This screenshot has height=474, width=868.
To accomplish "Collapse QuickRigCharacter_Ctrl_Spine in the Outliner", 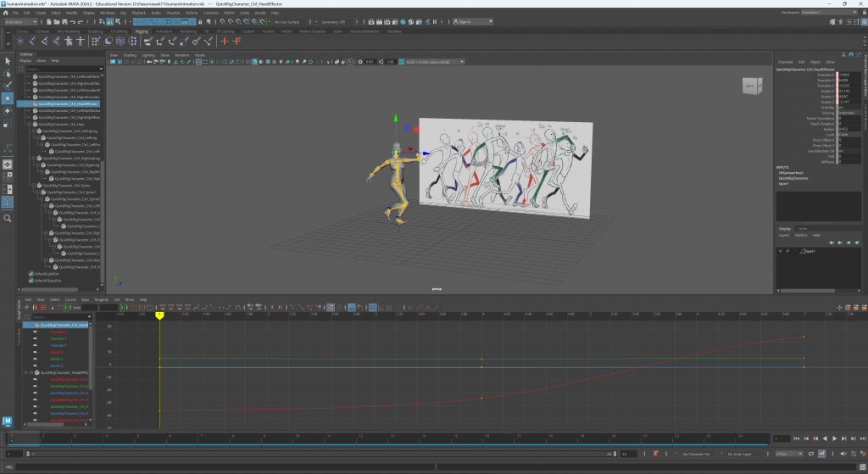I will pyautogui.click(x=34, y=186).
